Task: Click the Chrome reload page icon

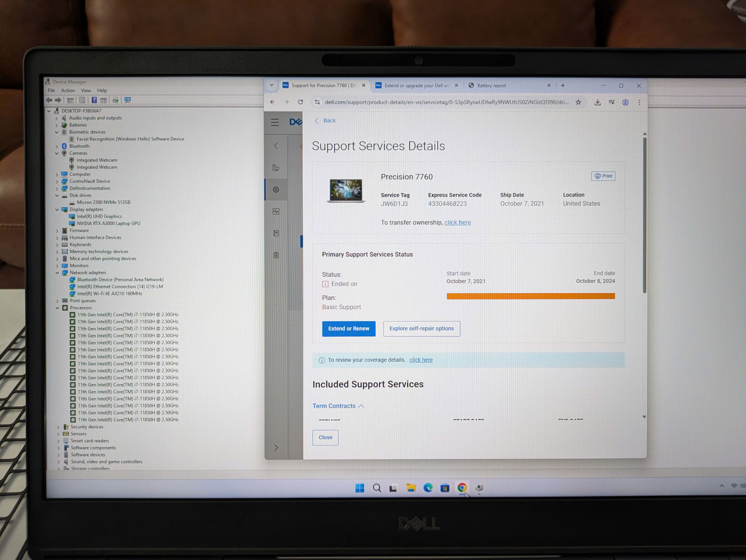Action: pyautogui.click(x=300, y=102)
